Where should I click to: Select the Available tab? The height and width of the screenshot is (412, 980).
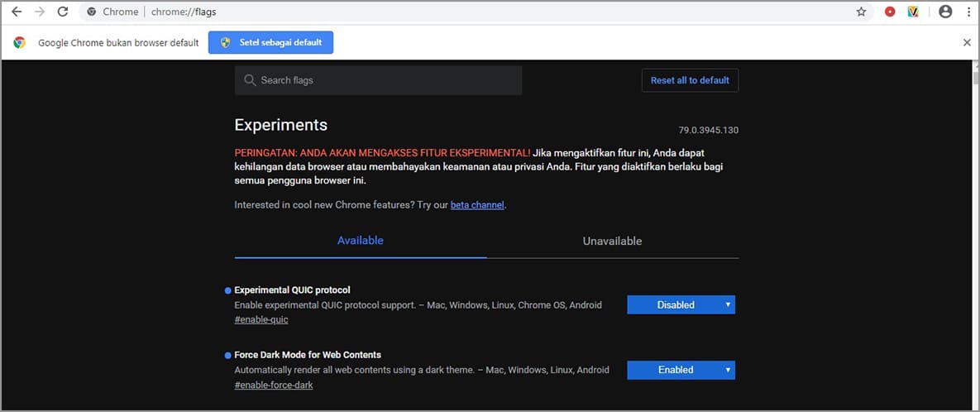[x=361, y=241]
